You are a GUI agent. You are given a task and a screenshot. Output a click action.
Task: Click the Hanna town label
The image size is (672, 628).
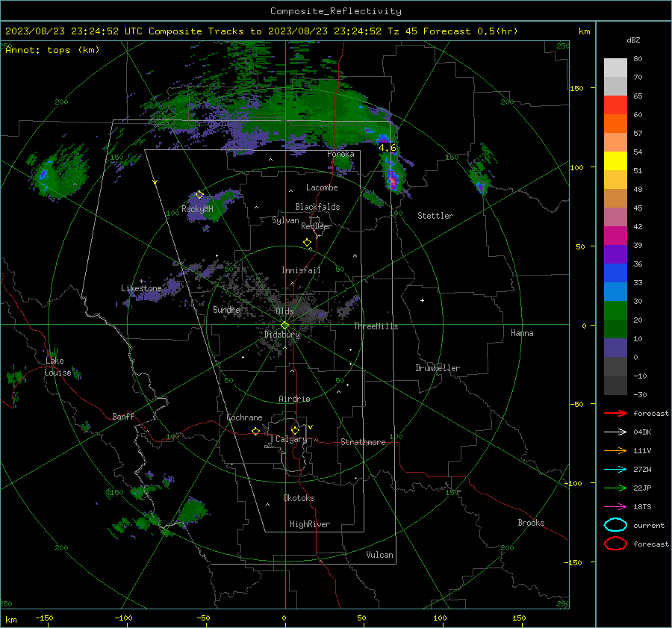point(522,333)
